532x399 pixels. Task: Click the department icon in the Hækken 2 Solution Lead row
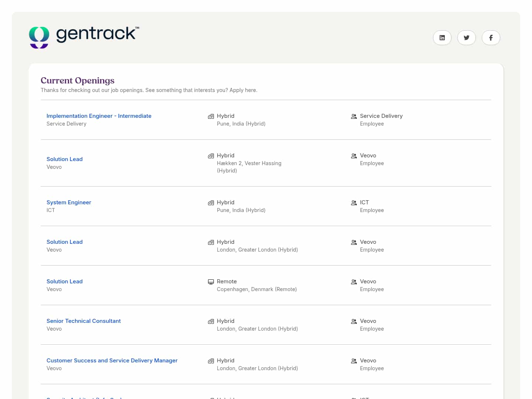[354, 156]
